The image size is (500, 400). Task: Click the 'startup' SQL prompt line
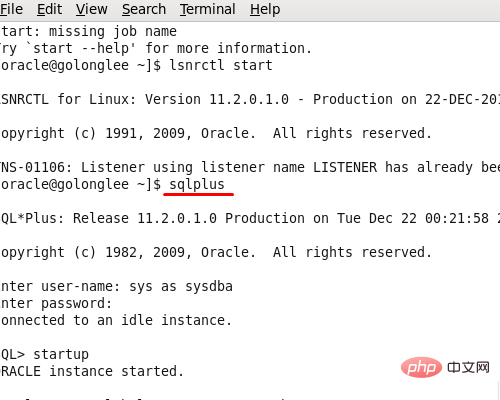tap(44, 354)
